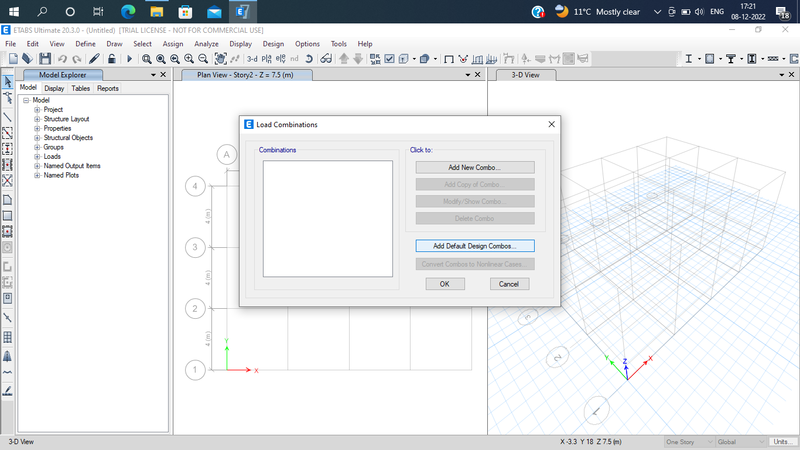The height and width of the screenshot is (450, 800).
Task: Expand the Project tree node
Action: point(37,110)
